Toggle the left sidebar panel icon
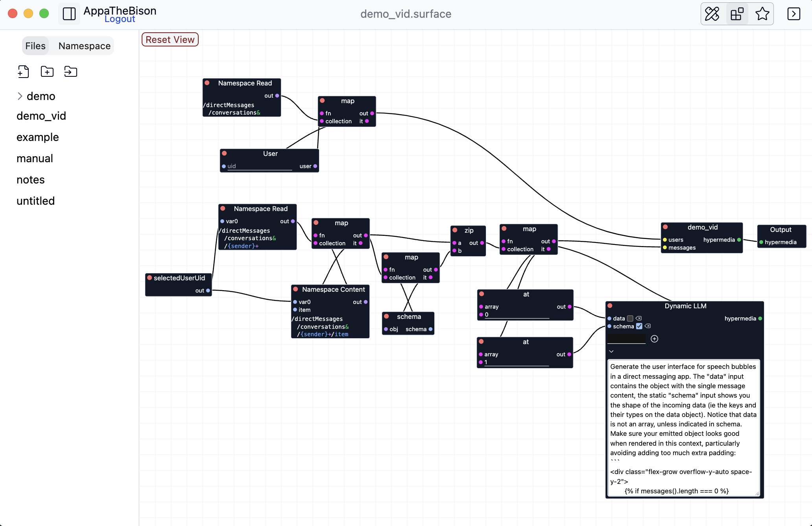The height and width of the screenshot is (526, 812). point(69,14)
